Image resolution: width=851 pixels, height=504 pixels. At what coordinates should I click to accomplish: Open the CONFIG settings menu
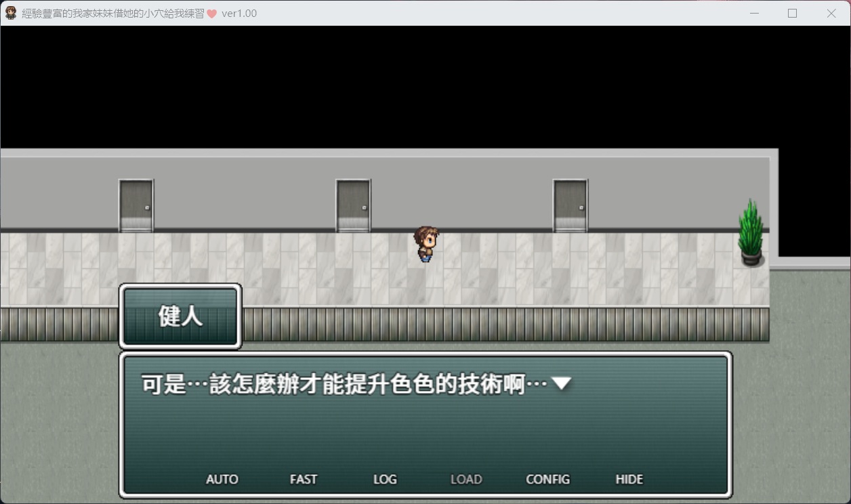coord(547,479)
